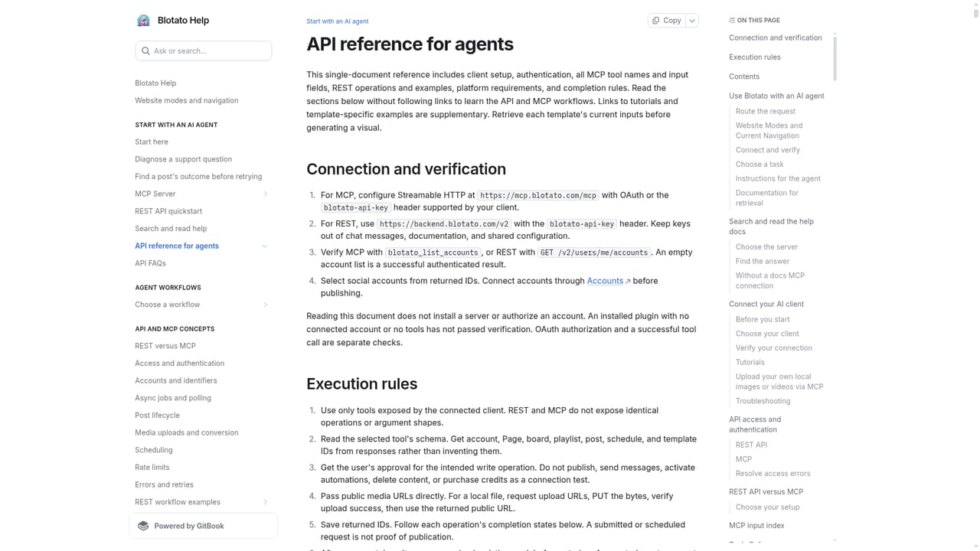This screenshot has width=980, height=551.
Task: Open REST API quickstart page
Action: point(168,211)
